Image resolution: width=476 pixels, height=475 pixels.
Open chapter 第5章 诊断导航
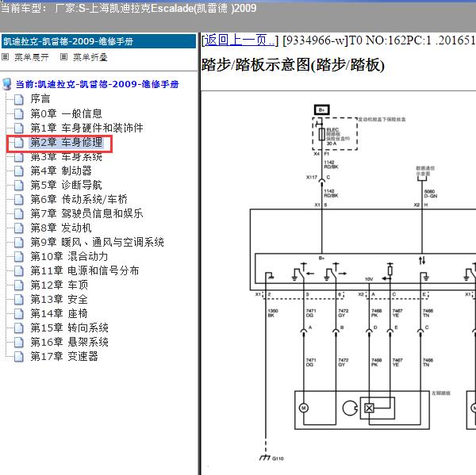(66, 185)
